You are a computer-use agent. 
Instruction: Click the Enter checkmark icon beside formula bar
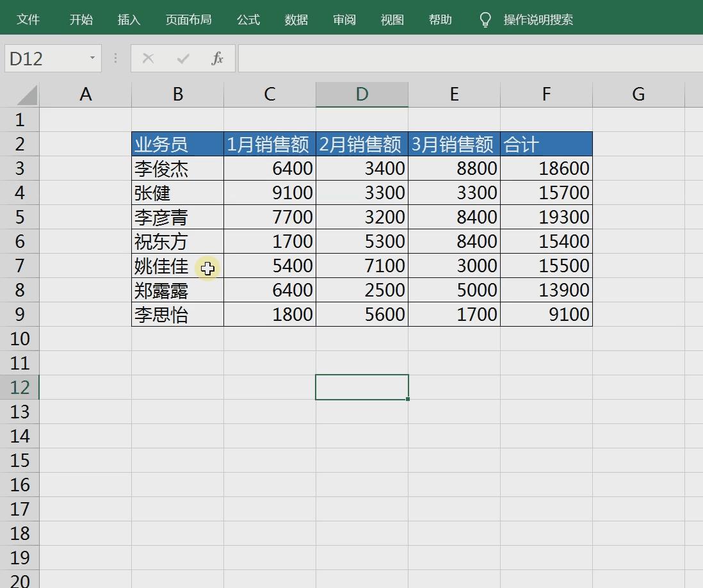point(182,58)
